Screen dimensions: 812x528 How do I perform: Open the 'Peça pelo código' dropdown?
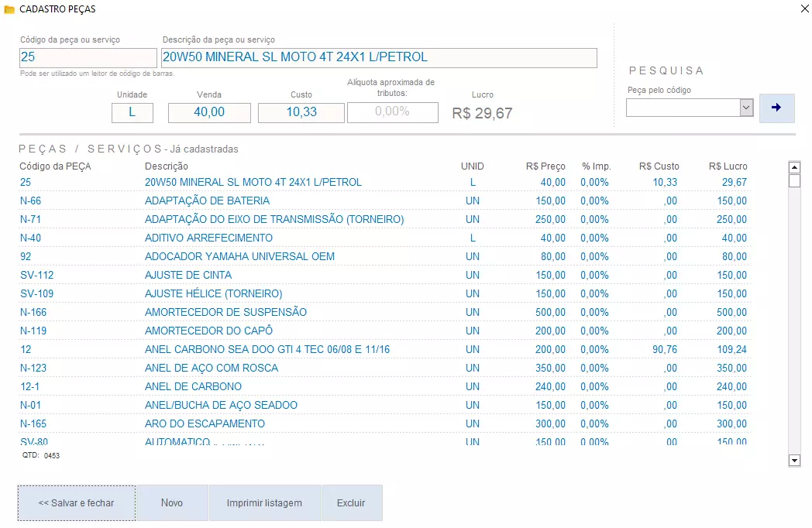point(745,108)
